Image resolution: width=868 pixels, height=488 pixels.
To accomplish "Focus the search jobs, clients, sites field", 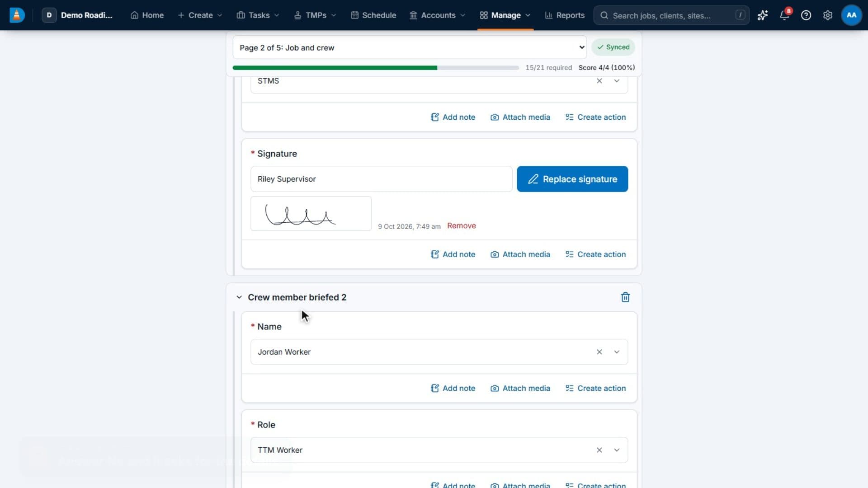I will point(671,15).
